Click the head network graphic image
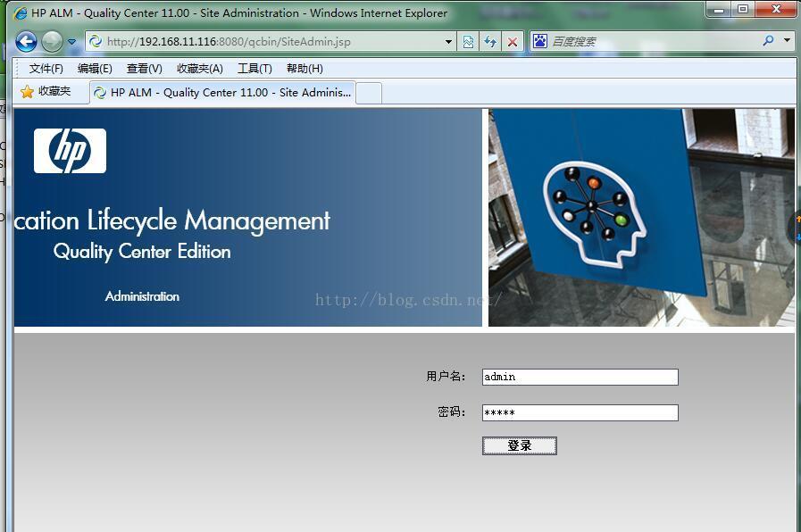801x532 pixels. (x=595, y=213)
